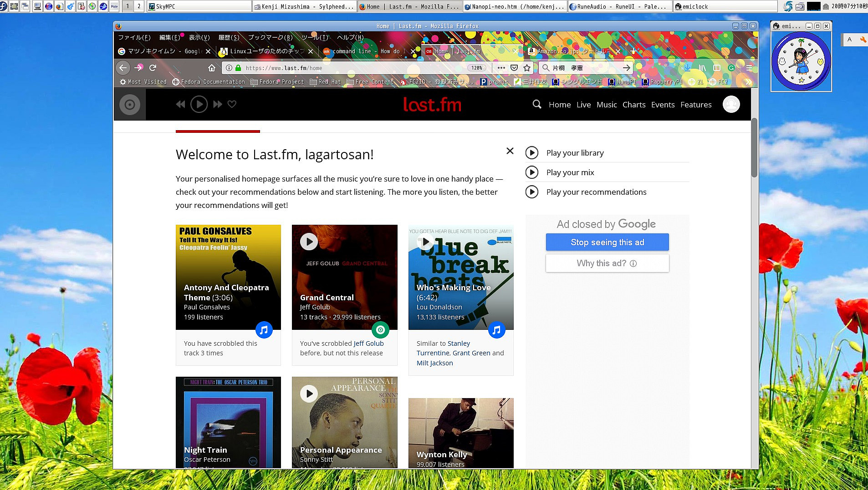Bookmark the page with the star
Viewport: 868px width, 490px height.
(526, 68)
